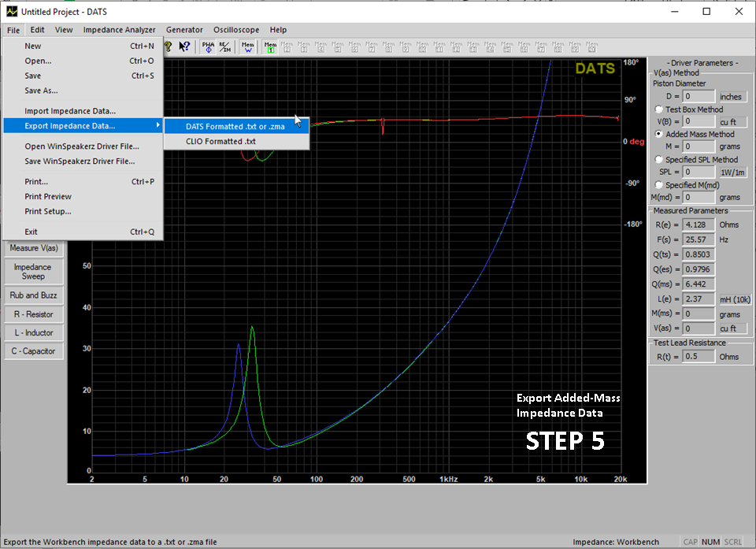Image resolution: width=756 pixels, height=549 pixels.
Task: Click the Mem 9 memory icon
Action: (406, 46)
